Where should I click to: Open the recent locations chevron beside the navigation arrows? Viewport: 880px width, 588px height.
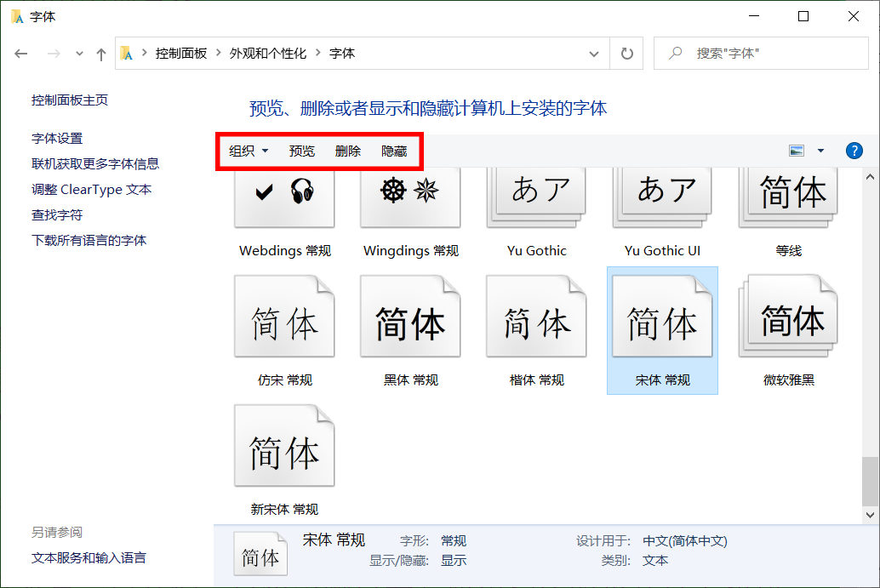(78, 53)
